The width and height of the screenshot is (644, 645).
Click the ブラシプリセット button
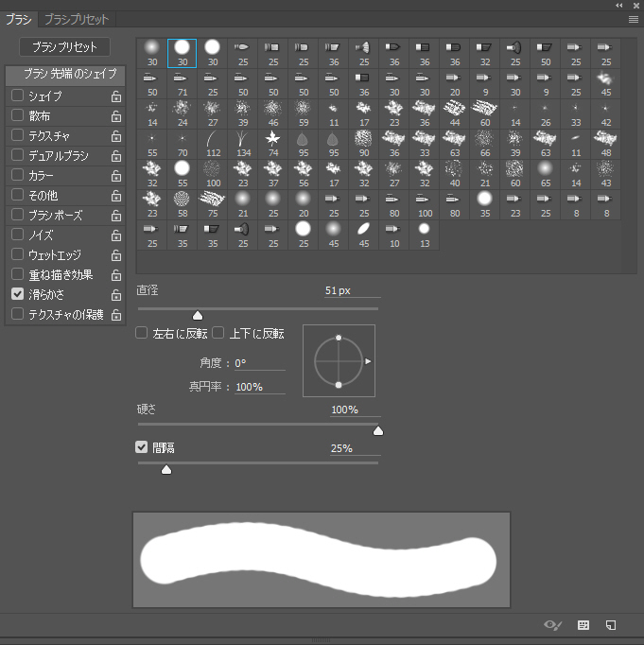[64, 47]
